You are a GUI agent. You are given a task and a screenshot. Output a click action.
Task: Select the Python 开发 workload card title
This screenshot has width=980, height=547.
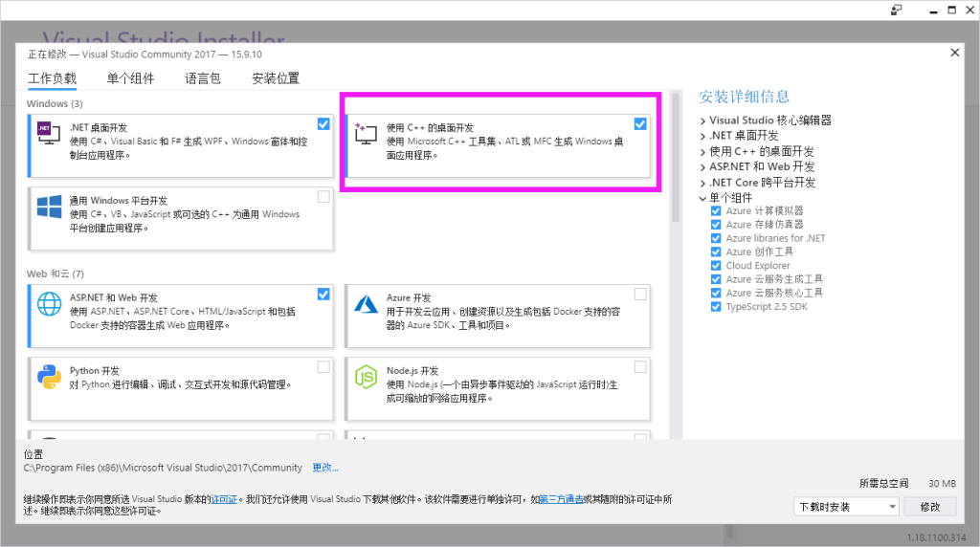(x=95, y=371)
